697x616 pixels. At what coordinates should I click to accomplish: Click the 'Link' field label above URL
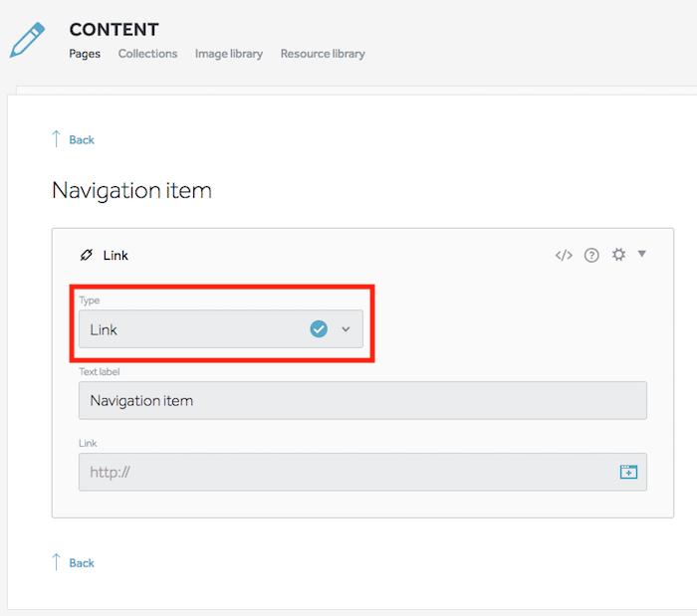coord(88,443)
